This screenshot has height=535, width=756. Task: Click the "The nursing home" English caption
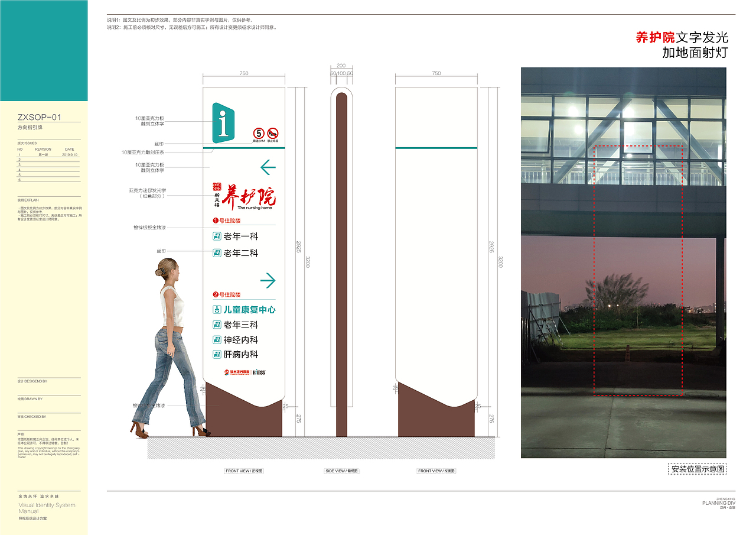pyautogui.click(x=255, y=208)
